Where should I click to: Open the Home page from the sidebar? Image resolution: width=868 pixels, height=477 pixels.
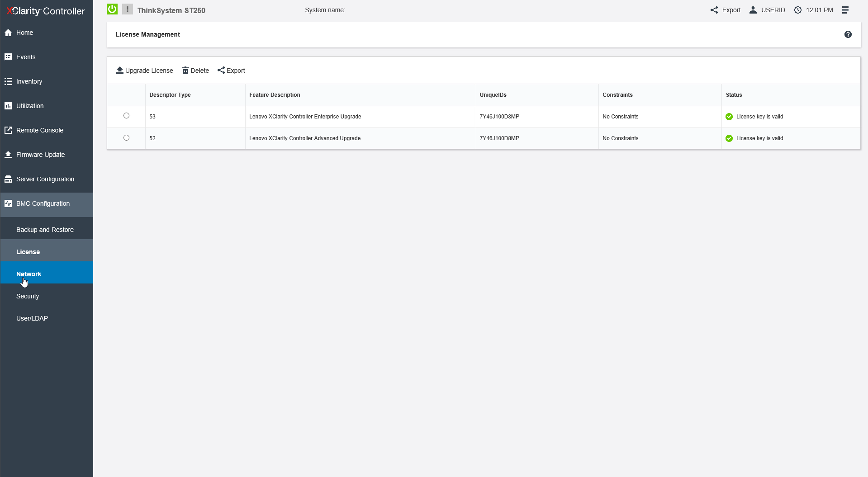[x=47, y=33]
